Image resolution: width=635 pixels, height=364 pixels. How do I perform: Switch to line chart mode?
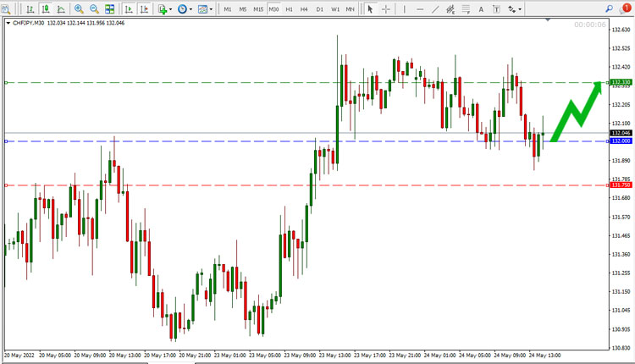61,9
